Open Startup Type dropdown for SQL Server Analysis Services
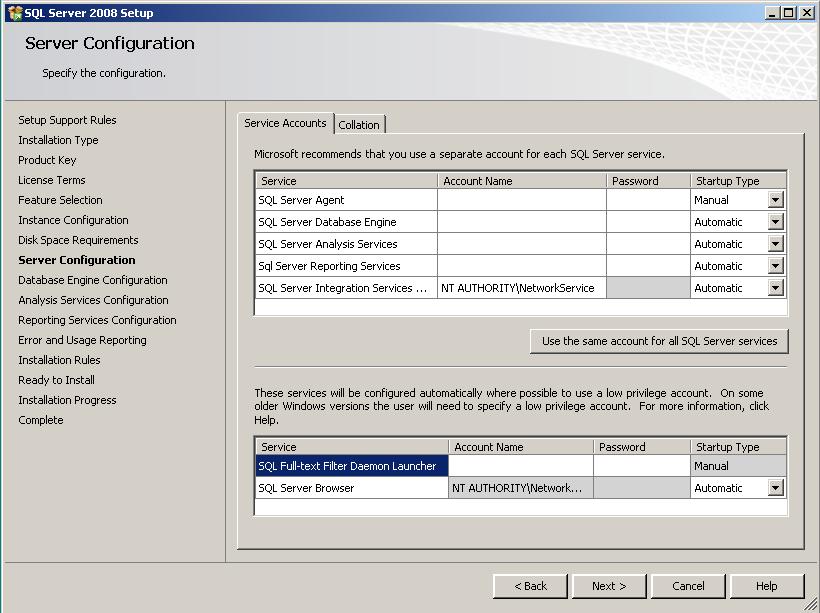 (776, 244)
